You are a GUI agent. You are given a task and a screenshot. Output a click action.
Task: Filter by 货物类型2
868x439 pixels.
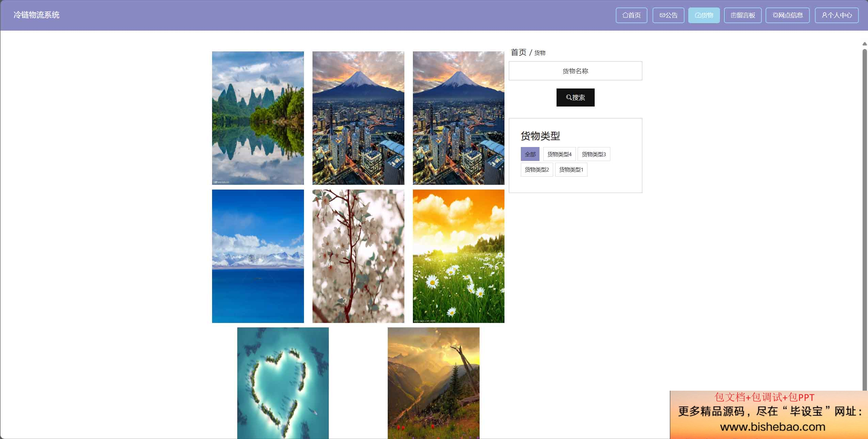[x=537, y=169]
